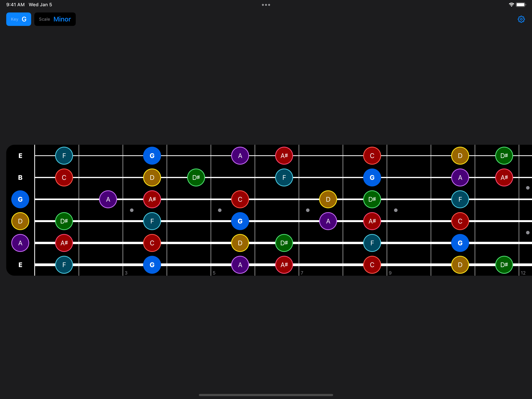Tap F on the D string, fret 3
This screenshot has height=399, width=532.
pyautogui.click(x=152, y=221)
